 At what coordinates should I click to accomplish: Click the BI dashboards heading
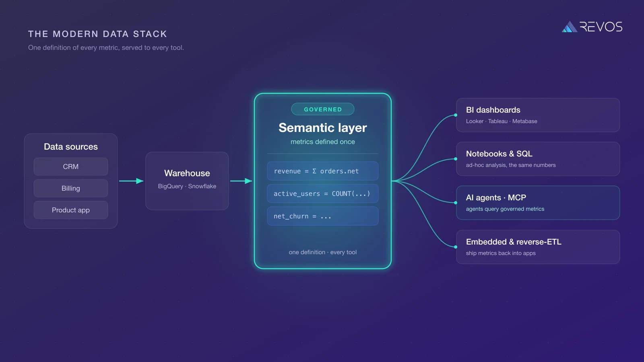[x=493, y=110]
